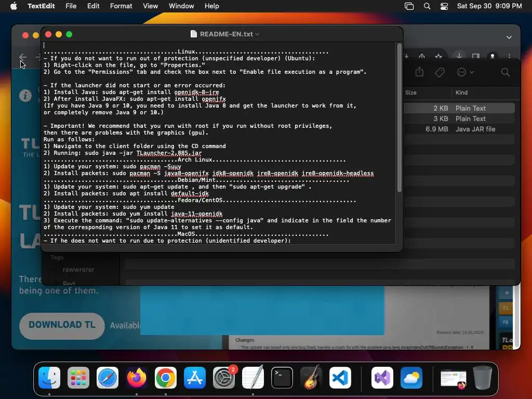This screenshot has width=532, height=399.
Task: Click the Finder search magnifier icon
Action: [505, 72]
